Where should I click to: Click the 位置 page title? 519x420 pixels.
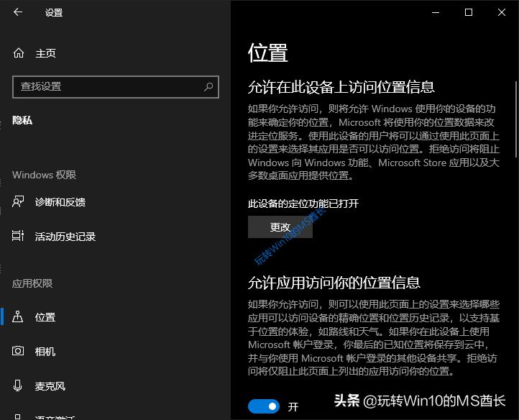[x=268, y=52]
